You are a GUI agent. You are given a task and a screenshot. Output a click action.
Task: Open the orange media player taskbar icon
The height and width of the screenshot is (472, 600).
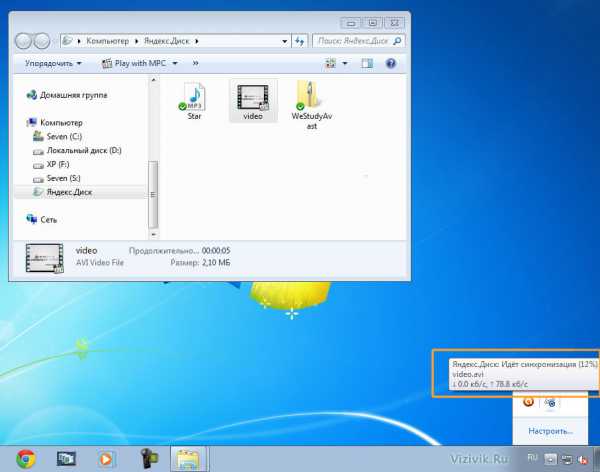coord(106,459)
